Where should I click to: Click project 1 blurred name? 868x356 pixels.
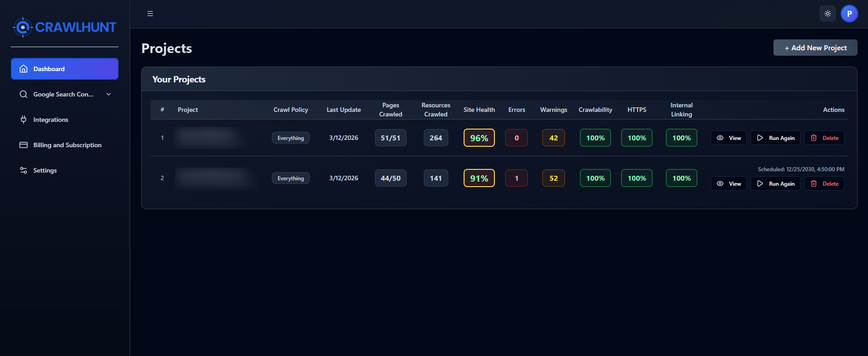pos(210,138)
